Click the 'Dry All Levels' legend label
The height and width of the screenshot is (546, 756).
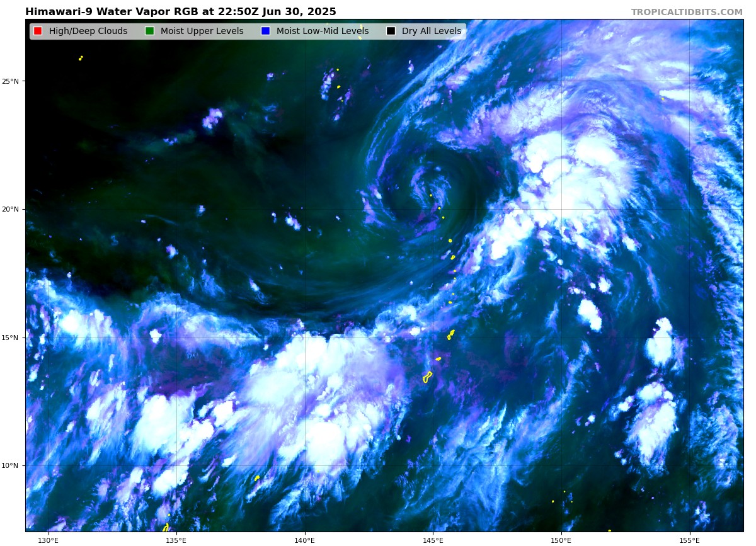click(x=432, y=31)
